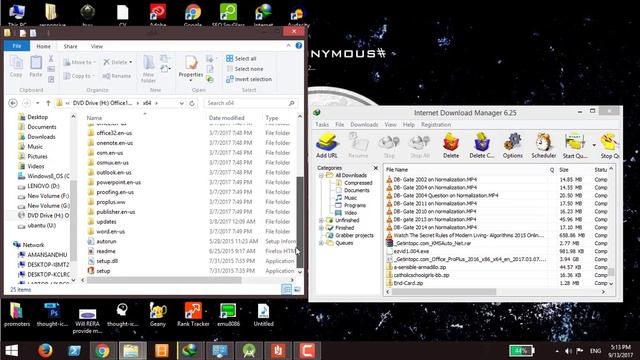Open Firefox from the taskbar
Viewport: 640px width, 360px height.
[x=45, y=351]
